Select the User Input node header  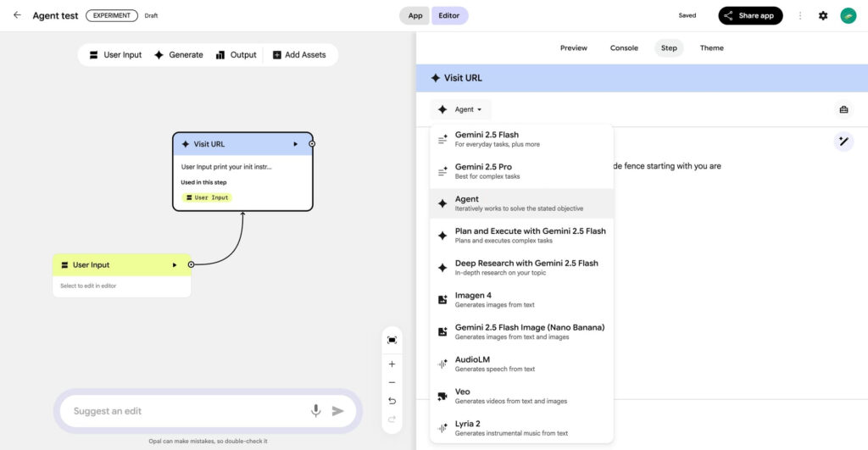pyautogui.click(x=122, y=265)
